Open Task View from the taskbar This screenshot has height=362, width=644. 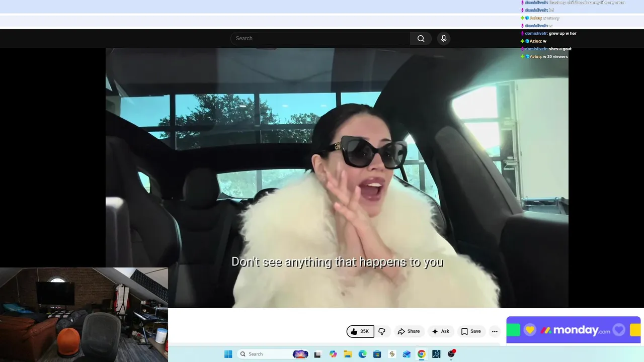317,354
